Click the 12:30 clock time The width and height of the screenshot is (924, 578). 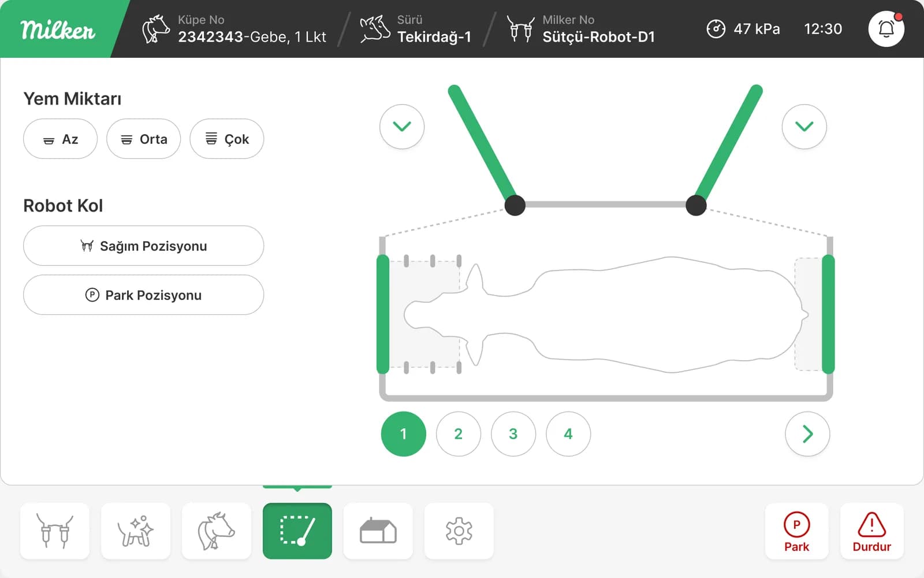[x=823, y=29]
